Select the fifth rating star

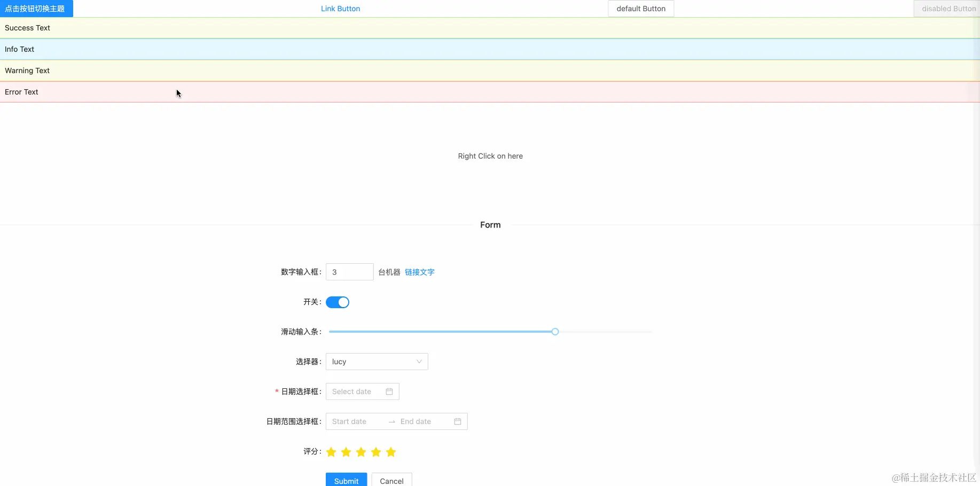pos(390,451)
